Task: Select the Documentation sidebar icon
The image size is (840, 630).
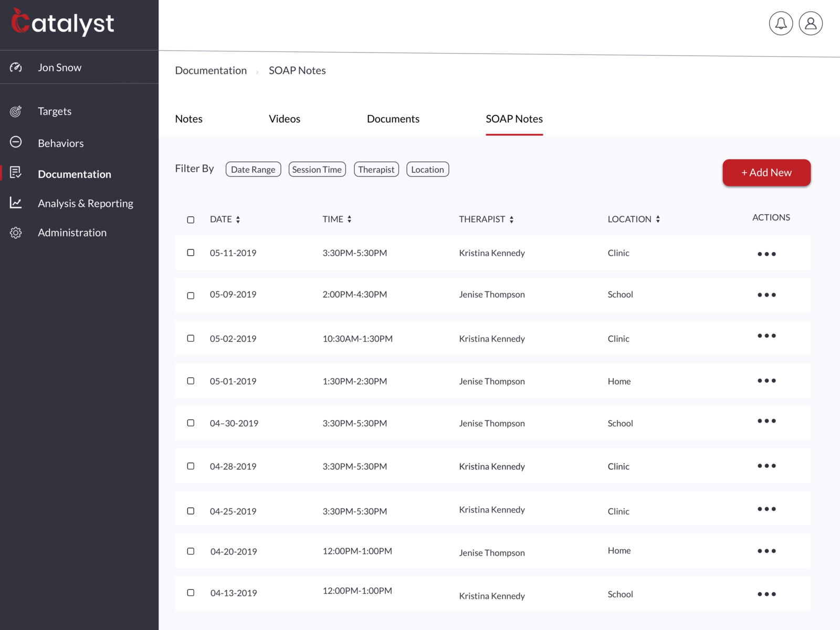Action: (x=16, y=172)
